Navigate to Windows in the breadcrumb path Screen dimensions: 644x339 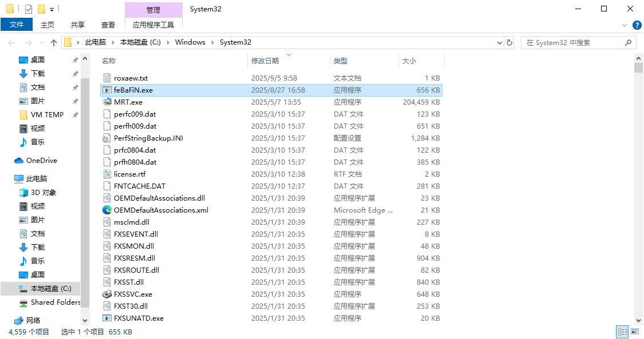click(190, 42)
